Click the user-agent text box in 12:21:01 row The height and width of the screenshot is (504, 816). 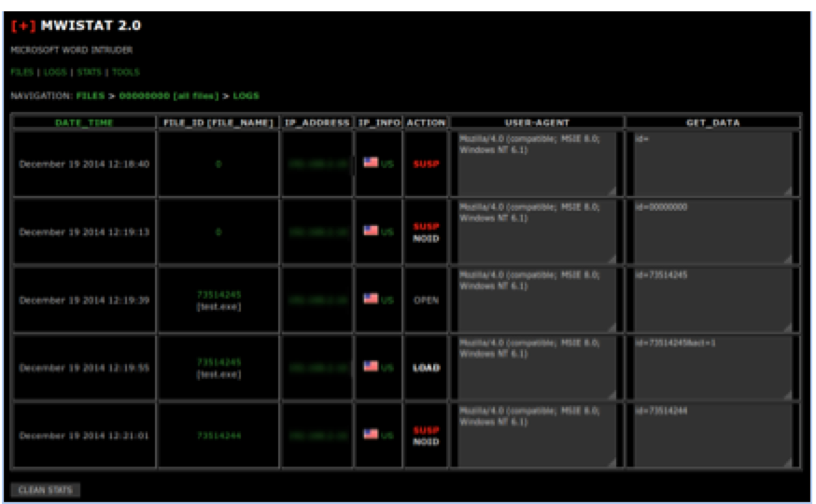click(537, 435)
